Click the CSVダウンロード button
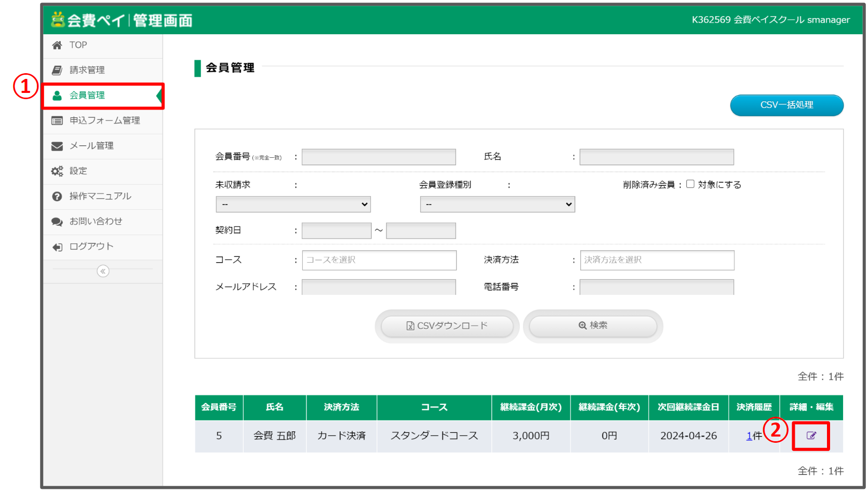Image resolution: width=868 pixels, height=490 pixels. point(447,325)
